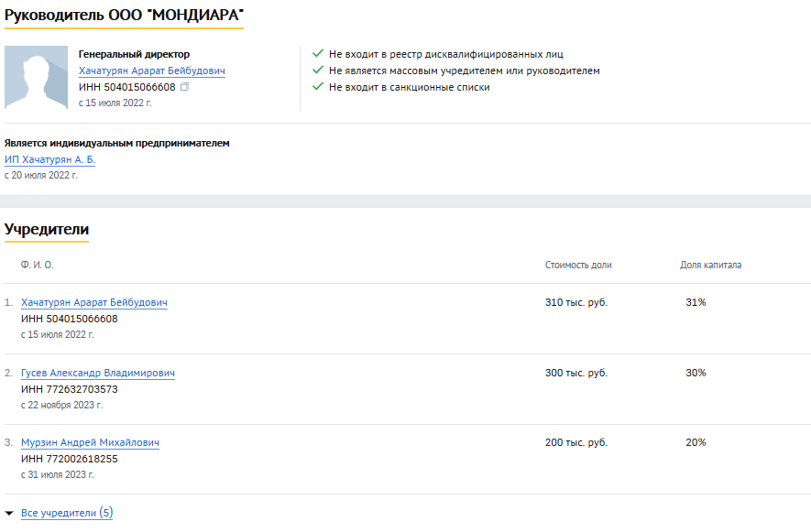Click the date с 20 июля 2022 г.
Screen dimensions: 811x532
pos(41,175)
